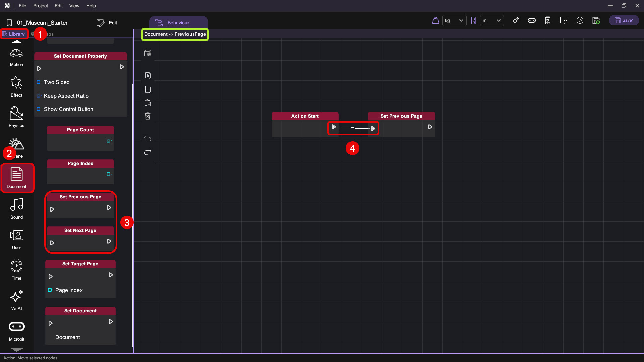Switch to the Behaviour tab

click(x=178, y=23)
